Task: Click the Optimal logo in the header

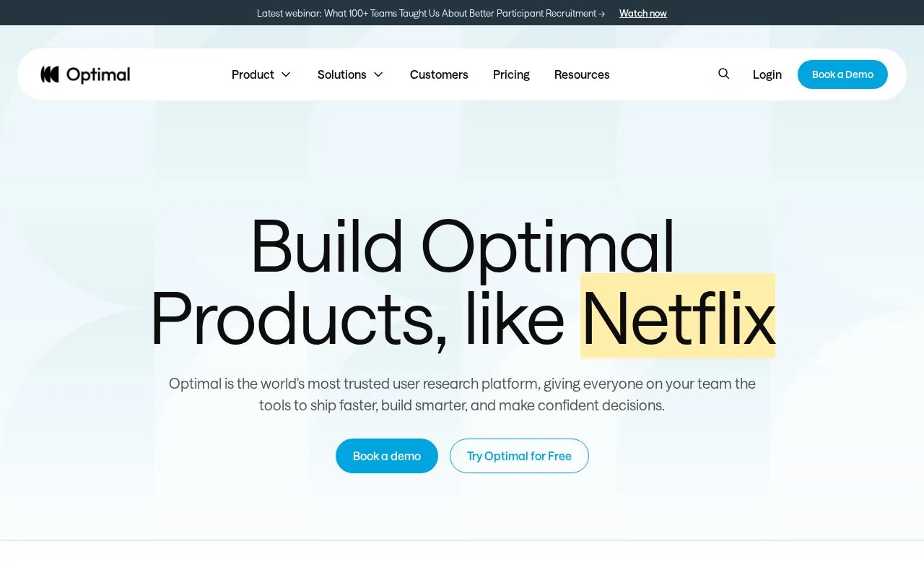Action: click(85, 74)
